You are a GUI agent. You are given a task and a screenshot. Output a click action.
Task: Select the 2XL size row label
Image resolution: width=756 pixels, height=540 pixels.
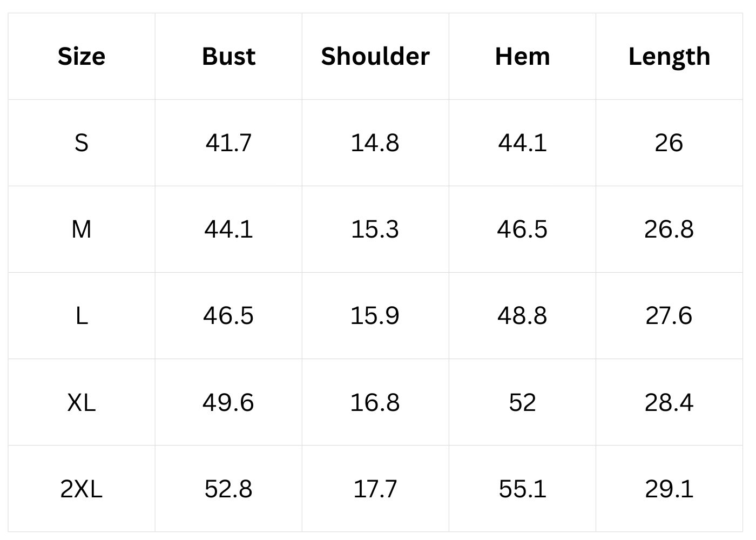point(82,489)
